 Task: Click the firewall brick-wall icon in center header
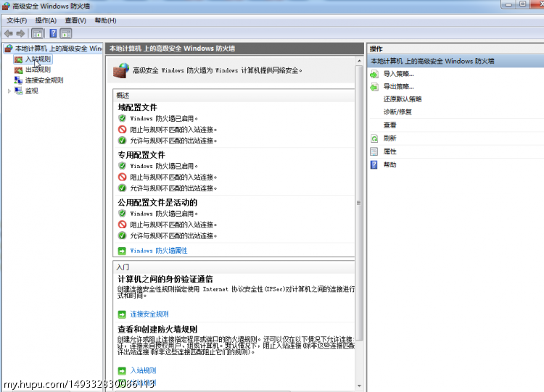click(121, 70)
